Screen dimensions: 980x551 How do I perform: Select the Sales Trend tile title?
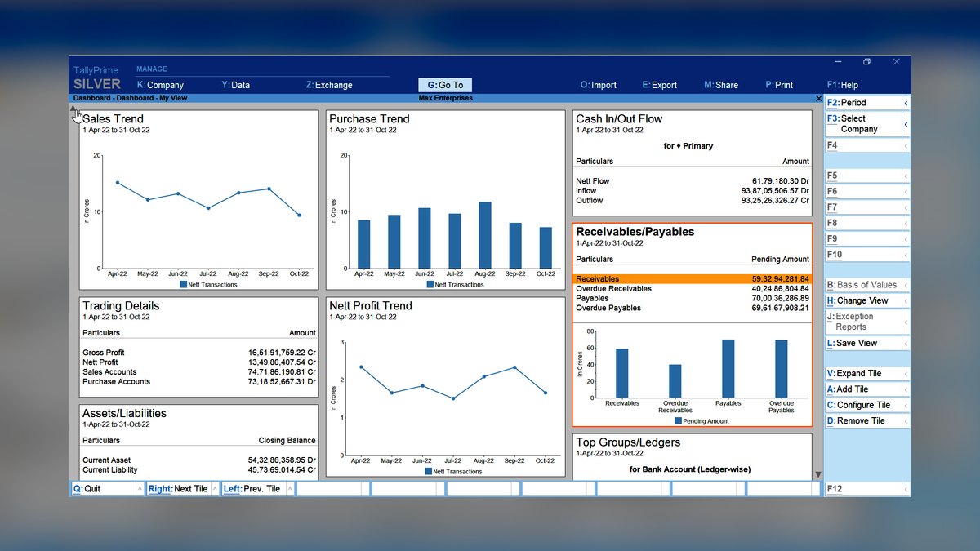click(113, 119)
